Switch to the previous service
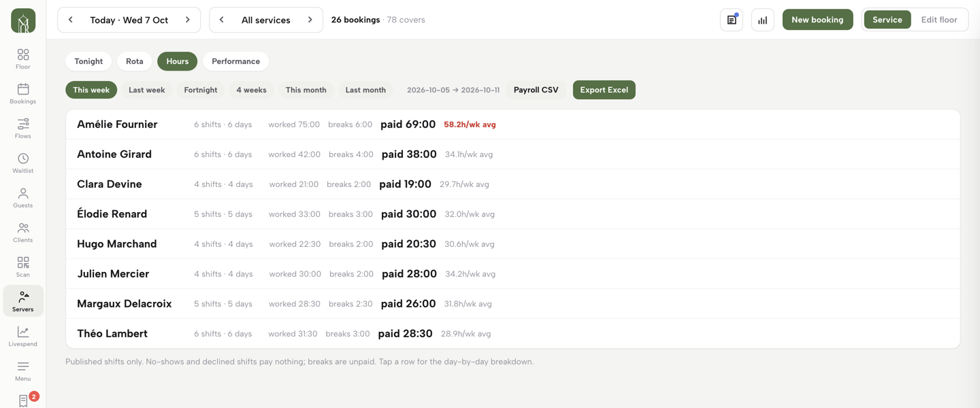This screenshot has width=980, height=408. 222,20
